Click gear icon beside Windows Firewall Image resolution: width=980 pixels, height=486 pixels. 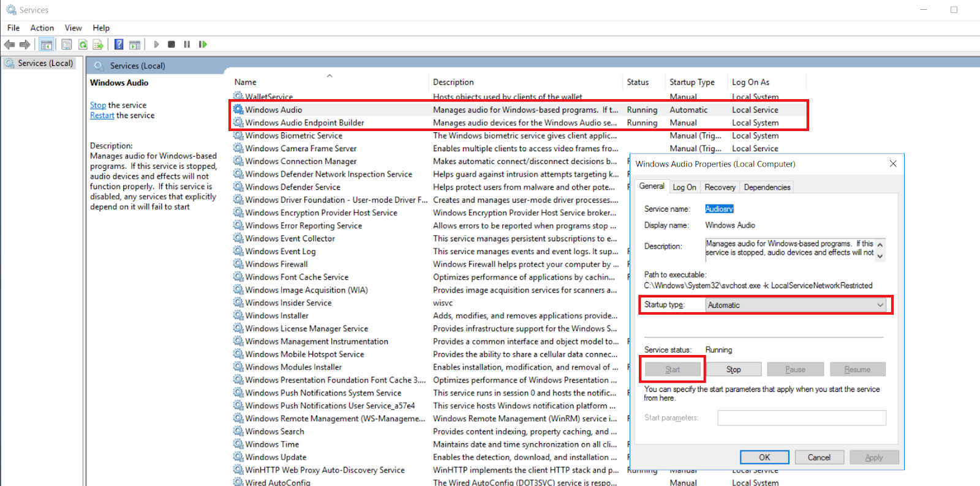point(238,264)
